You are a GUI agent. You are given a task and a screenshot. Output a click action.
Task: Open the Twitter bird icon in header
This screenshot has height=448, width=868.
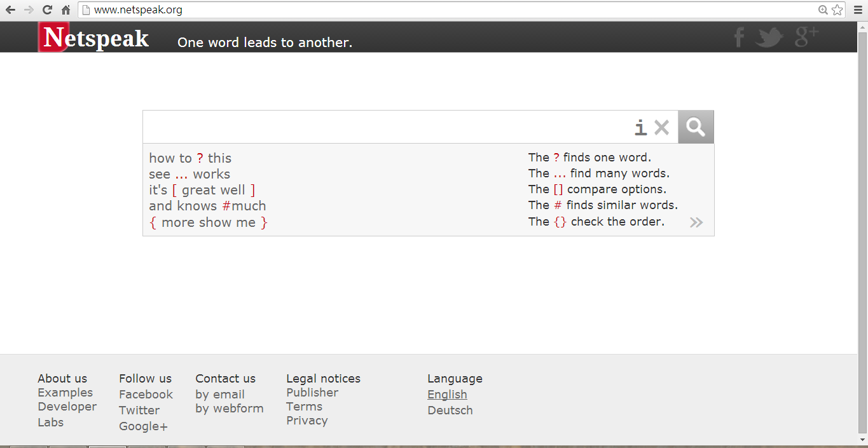click(x=769, y=37)
